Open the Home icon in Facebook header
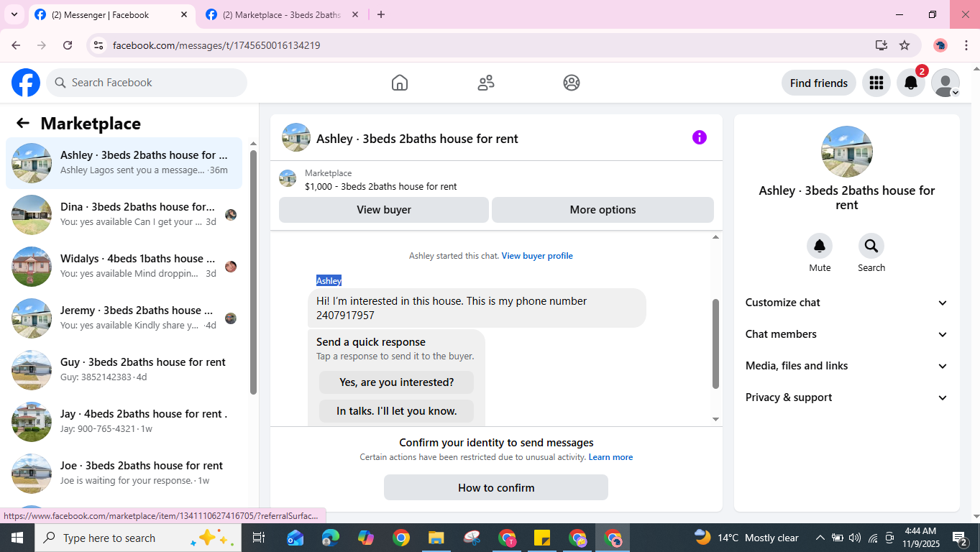 tap(400, 83)
